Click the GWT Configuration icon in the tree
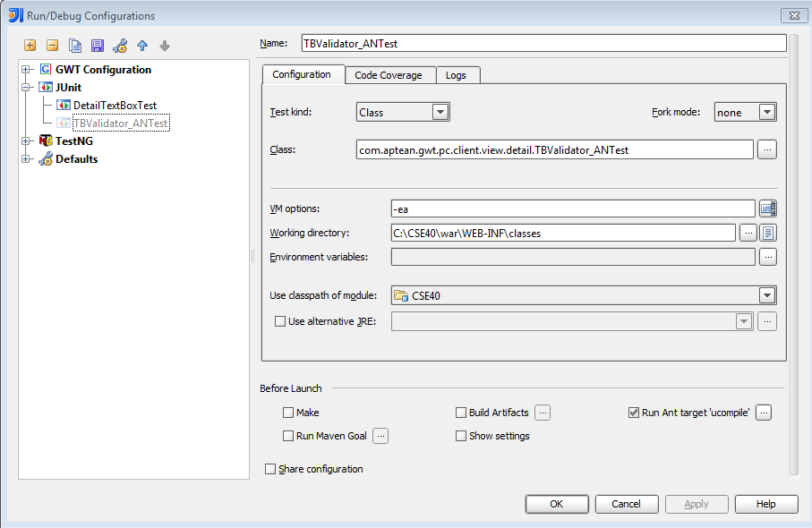The image size is (812, 528). pos(46,69)
